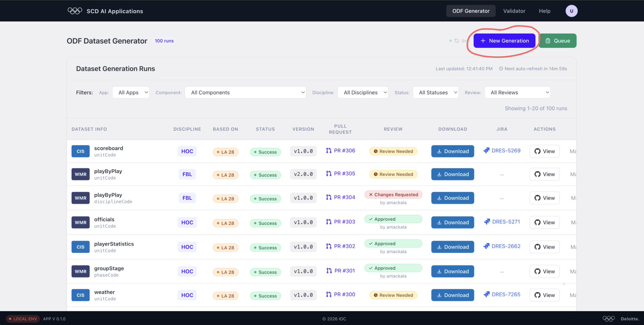
Task: Download the groupStage dataset
Action: (x=453, y=272)
